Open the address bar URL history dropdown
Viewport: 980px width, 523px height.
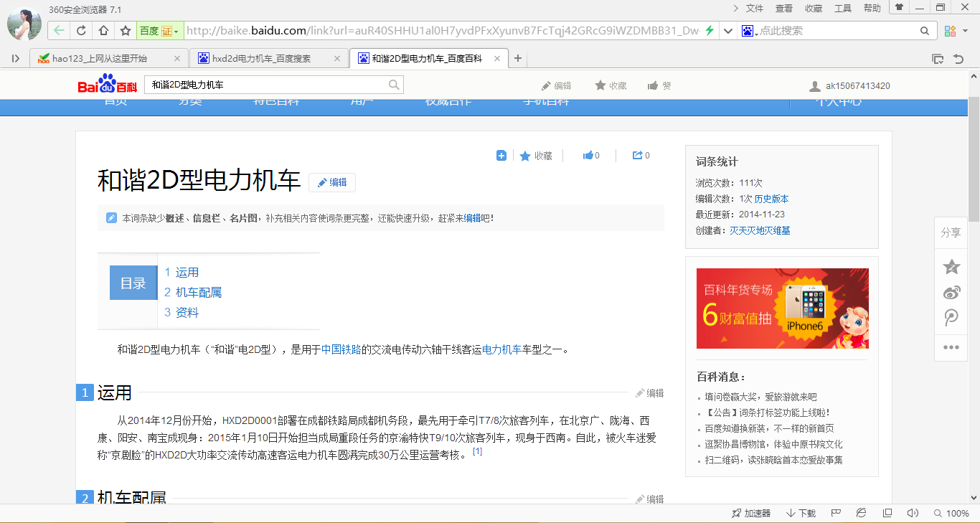point(727,31)
